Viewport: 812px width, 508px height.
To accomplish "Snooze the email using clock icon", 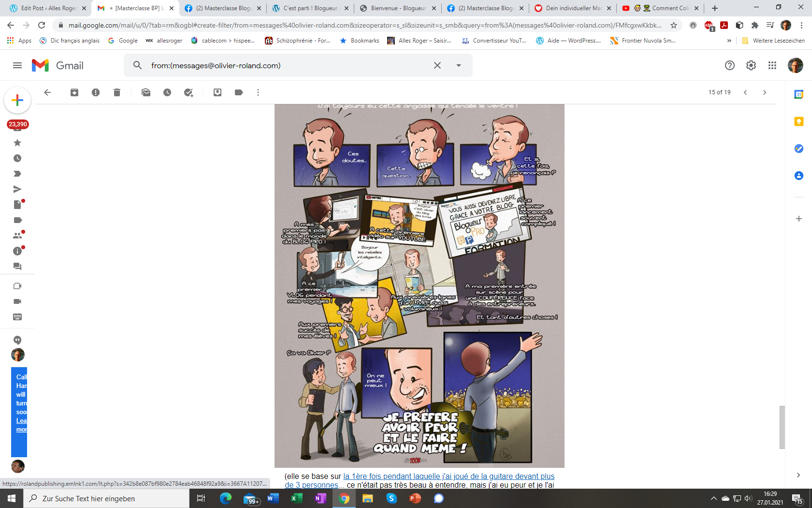I will click(167, 92).
